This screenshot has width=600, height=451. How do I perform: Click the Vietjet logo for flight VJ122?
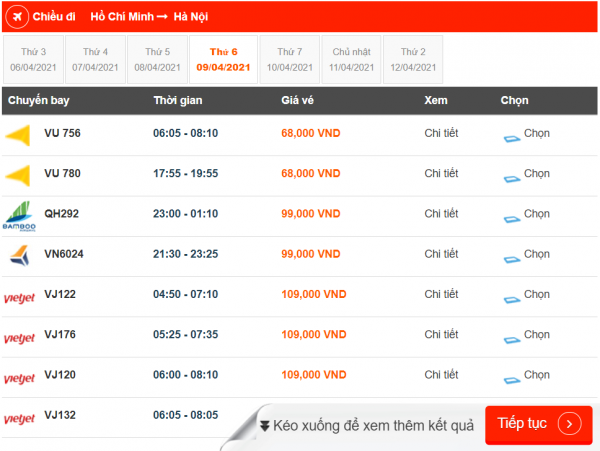tap(19, 297)
